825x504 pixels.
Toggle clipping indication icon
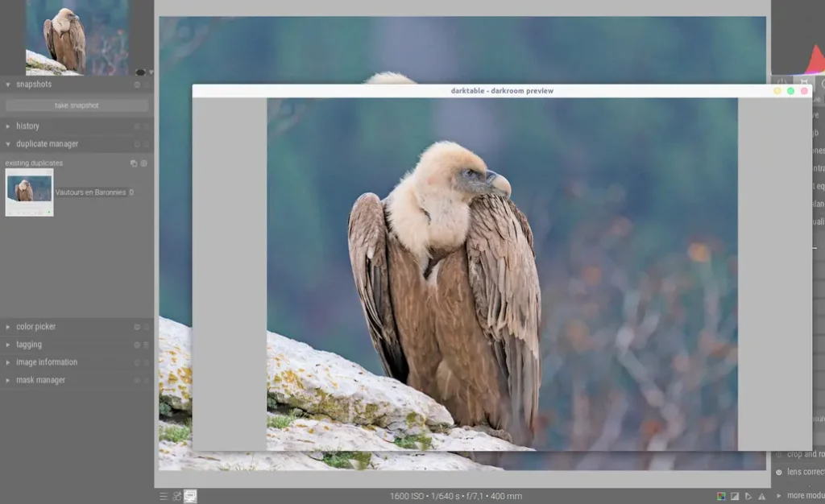pos(735,496)
